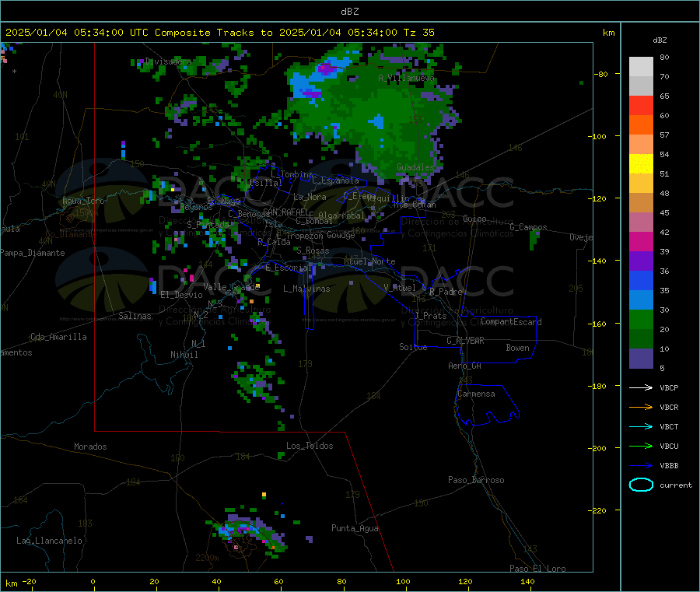Click the 'Aero_GA' map label
700x592 pixels.
coord(464,366)
